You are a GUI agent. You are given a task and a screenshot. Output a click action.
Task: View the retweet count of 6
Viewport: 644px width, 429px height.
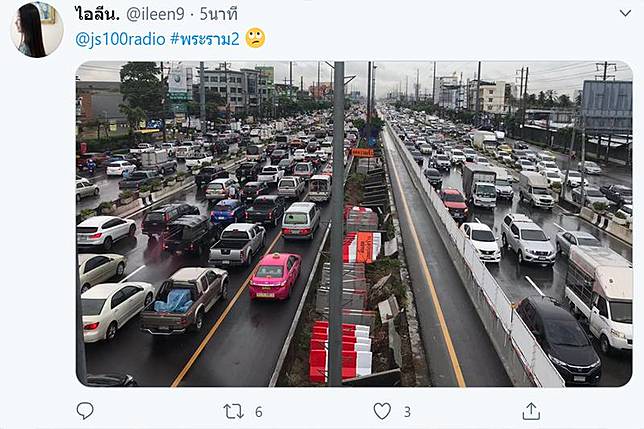coord(259,412)
